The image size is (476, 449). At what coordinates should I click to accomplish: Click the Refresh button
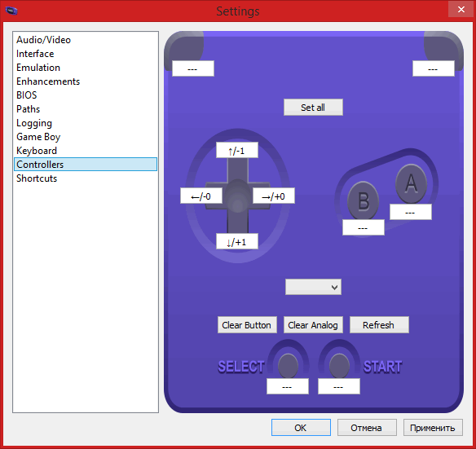(379, 325)
